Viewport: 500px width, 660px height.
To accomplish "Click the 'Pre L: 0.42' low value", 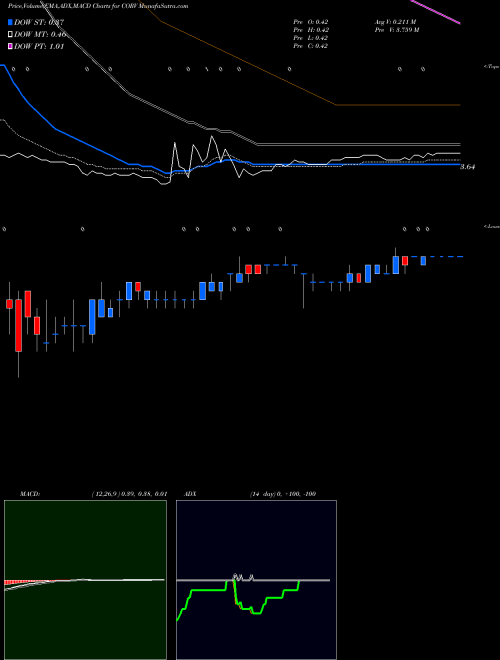I will click(x=311, y=38).
